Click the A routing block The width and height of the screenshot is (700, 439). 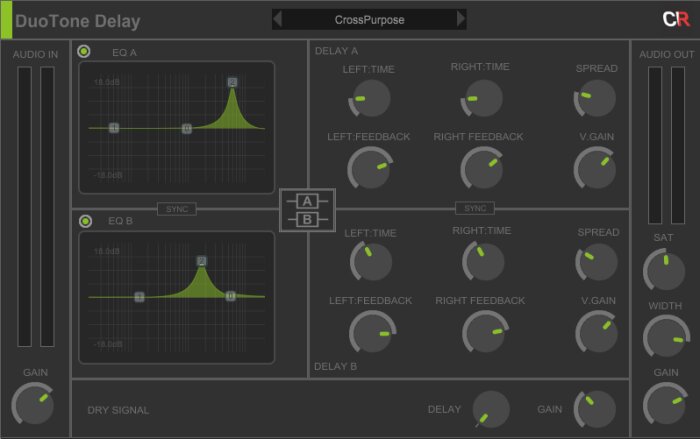click(307, 201)
